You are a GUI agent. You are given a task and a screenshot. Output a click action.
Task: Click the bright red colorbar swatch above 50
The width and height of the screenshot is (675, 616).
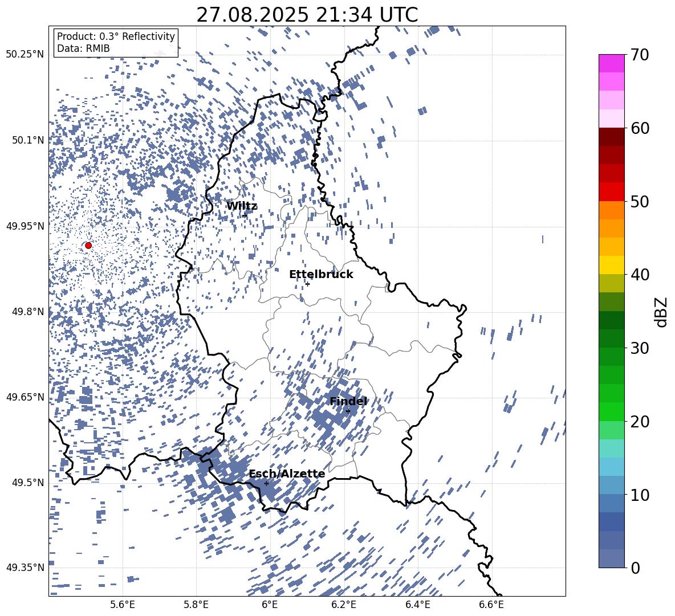pos(611,192)
